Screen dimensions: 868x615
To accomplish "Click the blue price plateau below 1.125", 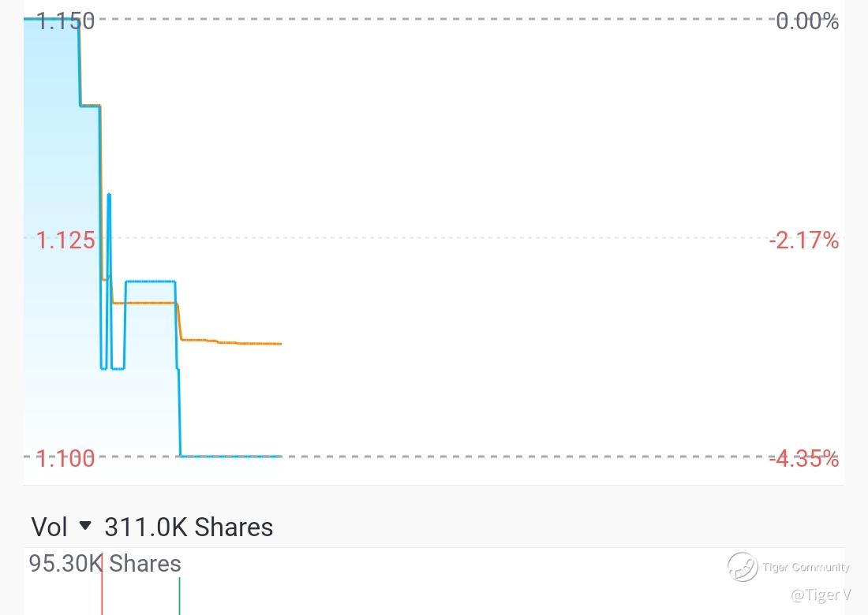I will coord(151,281).
